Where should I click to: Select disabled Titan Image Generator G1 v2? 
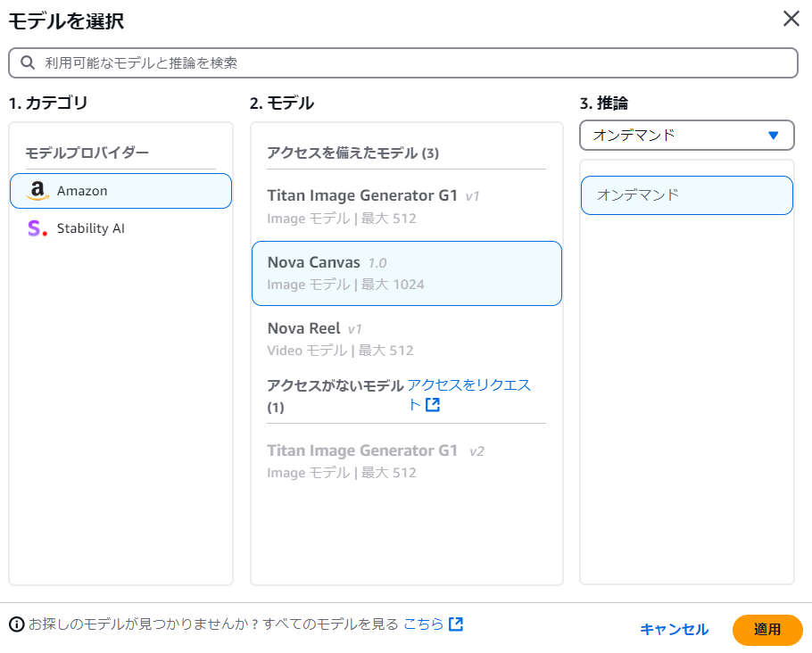[x=407, y=461]
